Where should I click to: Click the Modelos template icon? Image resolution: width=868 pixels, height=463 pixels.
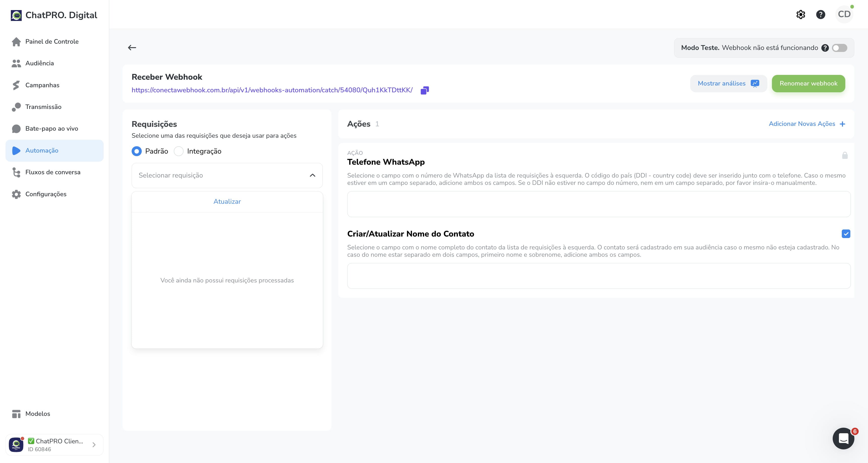pyautogui.click(x=16, y=414)
